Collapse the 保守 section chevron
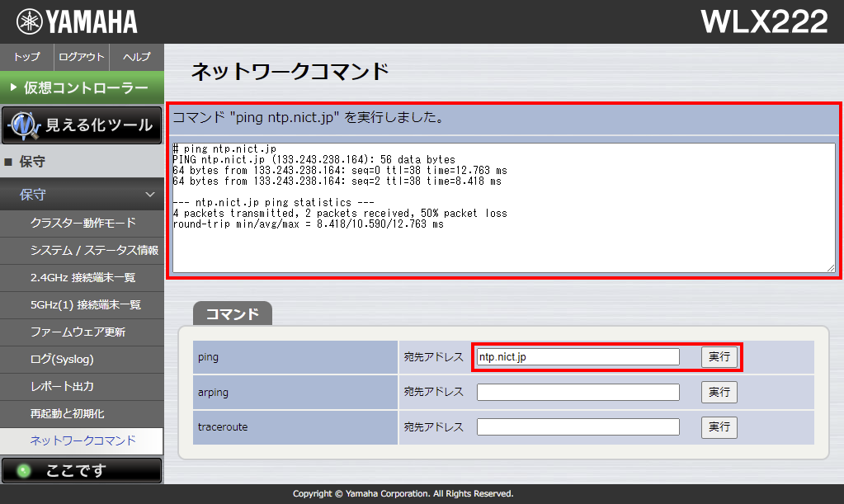Screen dimensions: 844x504 point(151,195)
